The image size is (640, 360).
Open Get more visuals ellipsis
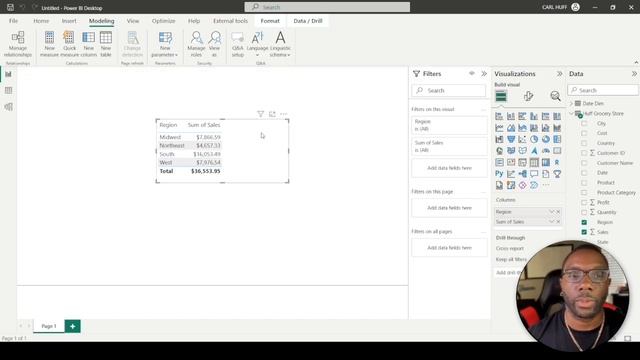[x=546, y=185]
